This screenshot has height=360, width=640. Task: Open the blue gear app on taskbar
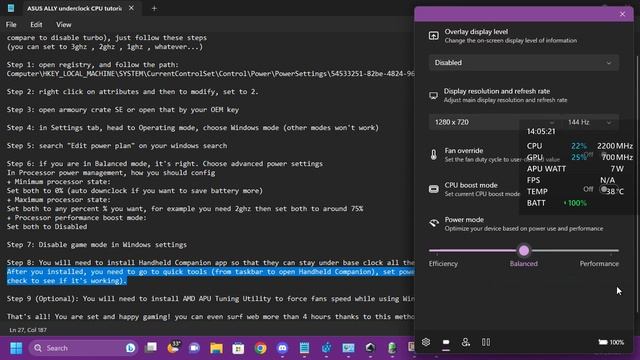(x=327, y=348)
